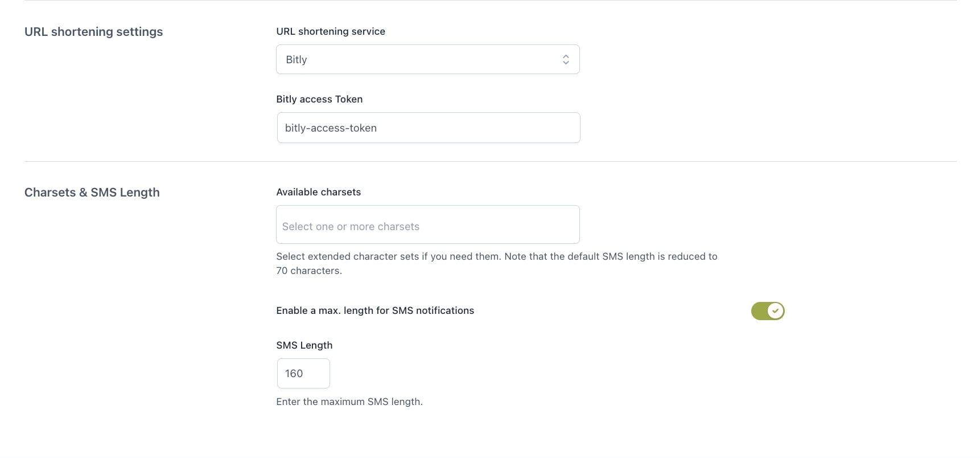
Task: Click 'Enter the maximum SMS length.' hint
Action: [x=349, y=402]
